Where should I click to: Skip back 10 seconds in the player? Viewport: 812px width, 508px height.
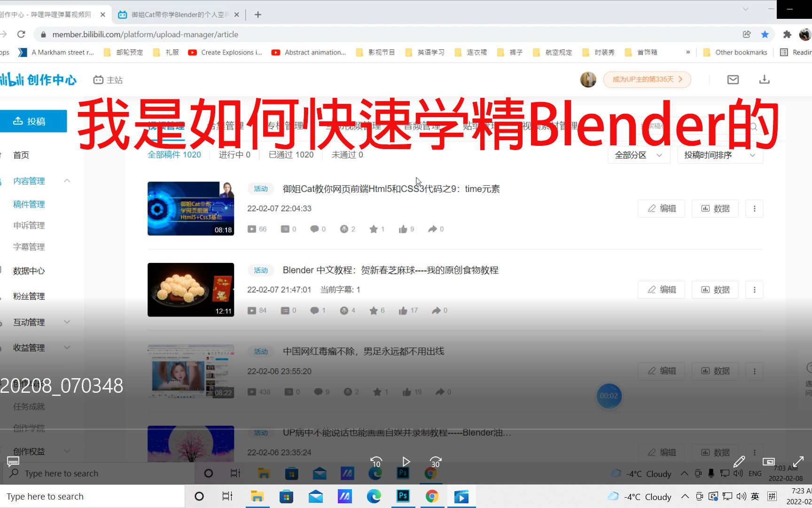pos(376,462)
